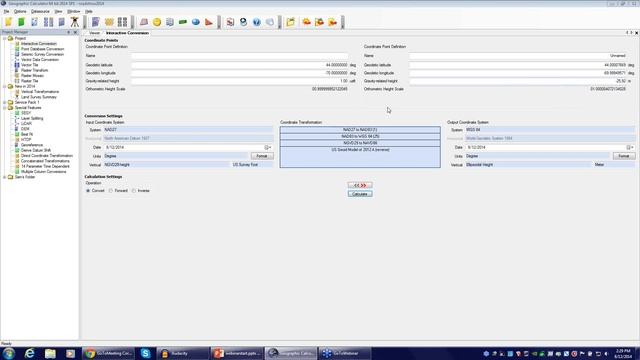Open Skype from the taskbar
Image resolution: width=640 pixels, height=360 pixels.
[145, 353]
